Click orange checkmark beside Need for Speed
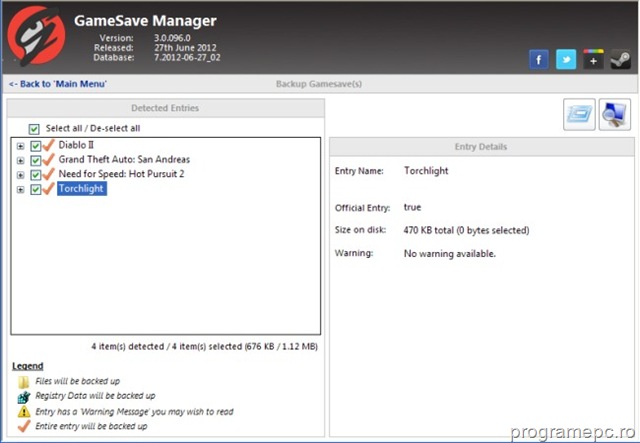The width and height of the screenshot is (640, 443). coord(49,174)
